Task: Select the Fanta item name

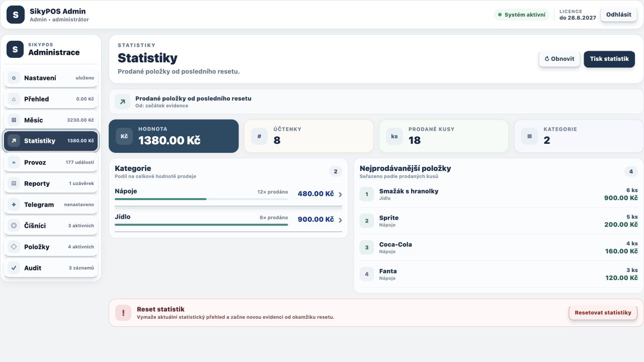Action: point(388,271)
